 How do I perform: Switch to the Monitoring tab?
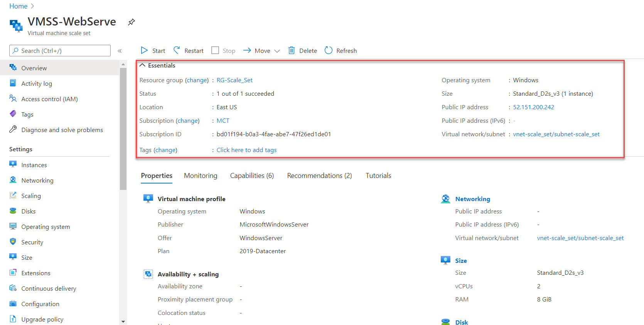pyautogui.click(x=201, y=176)
